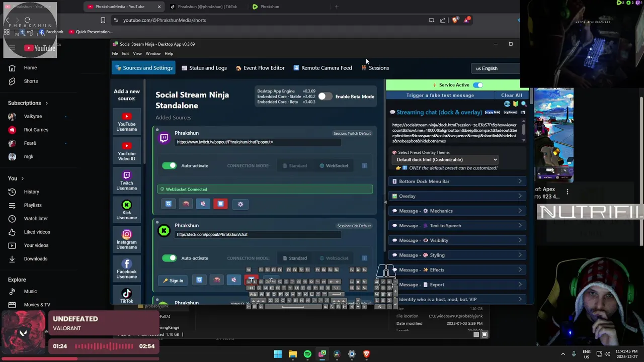The image size is (644, 362).
Task: Click the mute icon on Twitch source
Action: [203, 204]
